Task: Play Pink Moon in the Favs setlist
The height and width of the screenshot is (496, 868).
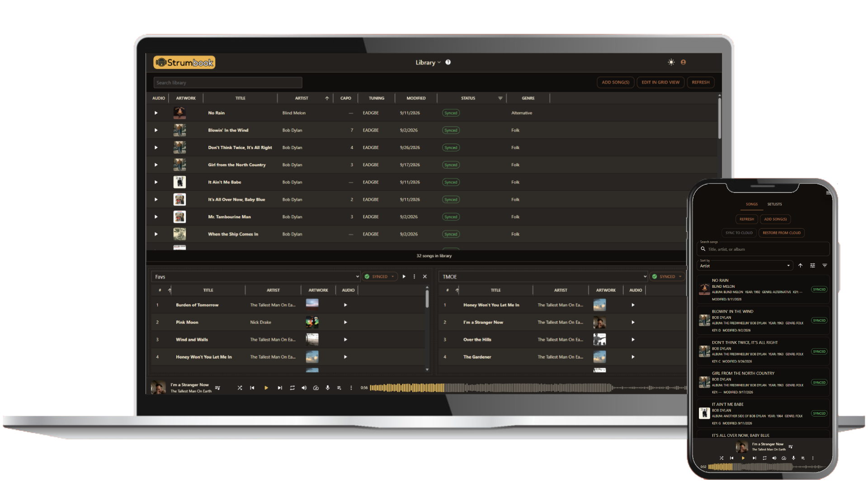Action: tap(345, 323)
